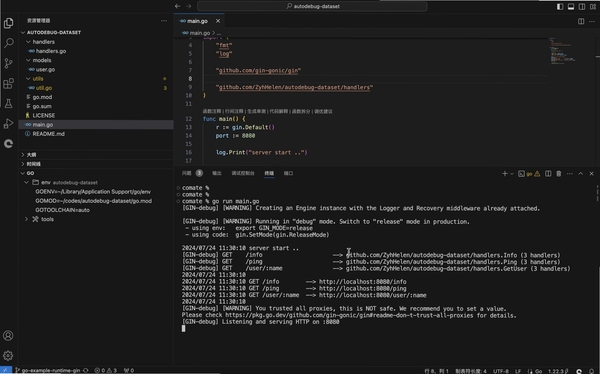Split the terminal panel

pyautogui.click(x=548, y=174)
